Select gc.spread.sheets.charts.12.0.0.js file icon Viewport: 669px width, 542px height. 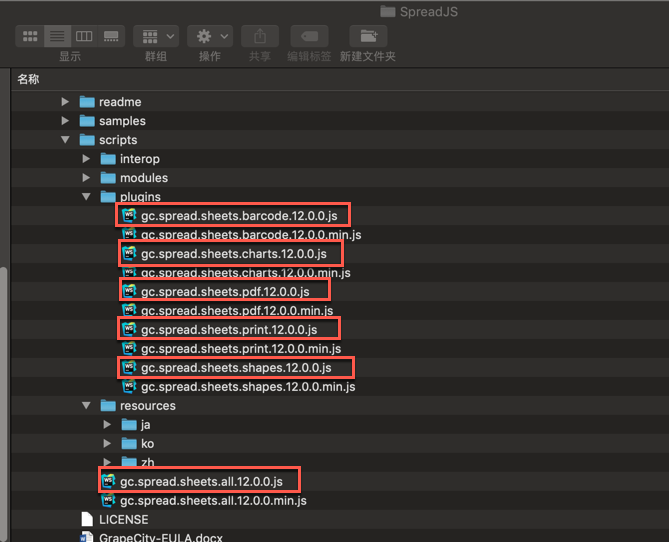(129, 253)
